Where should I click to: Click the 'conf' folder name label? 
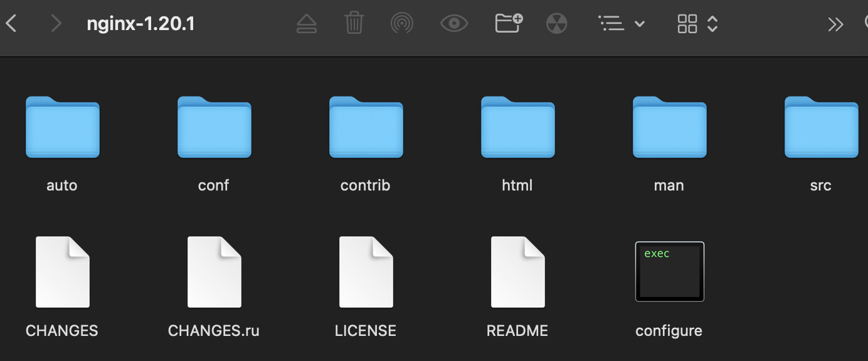pyautogui.click(x=213, y=186)
